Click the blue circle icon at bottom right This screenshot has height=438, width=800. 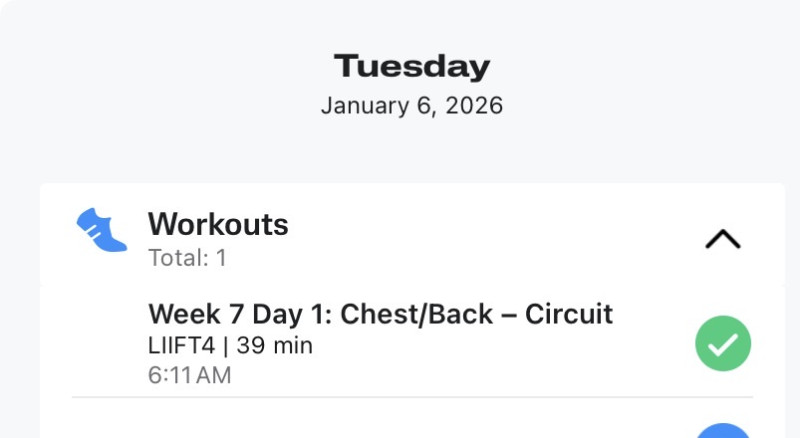pos(723,432)
